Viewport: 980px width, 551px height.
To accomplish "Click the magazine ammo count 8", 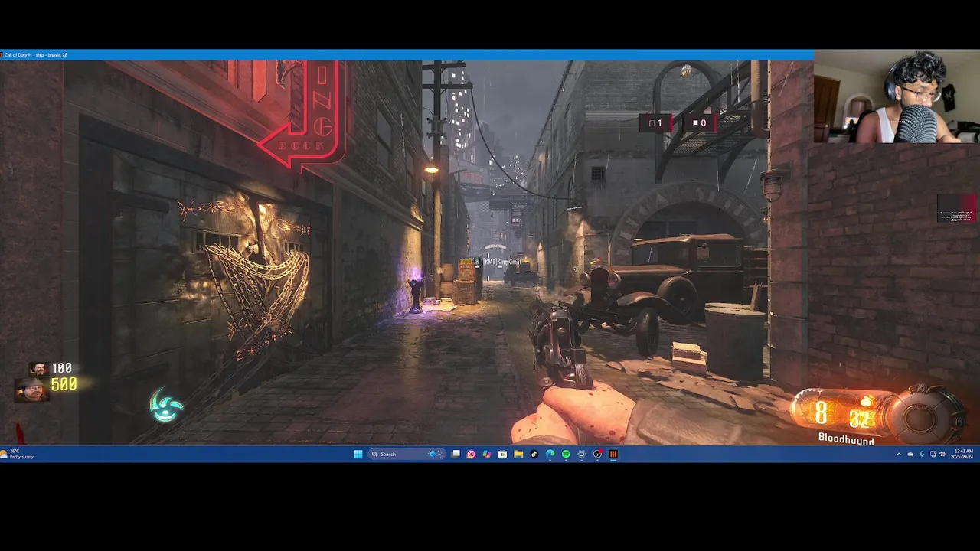I will click(x=821, y=414).
